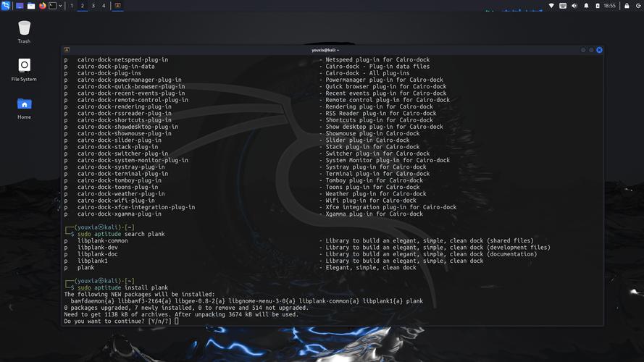Click the cairo-dock-system-monitor-plug-in row
Viewport: 644px width, 362px height.
click(257, 161)
